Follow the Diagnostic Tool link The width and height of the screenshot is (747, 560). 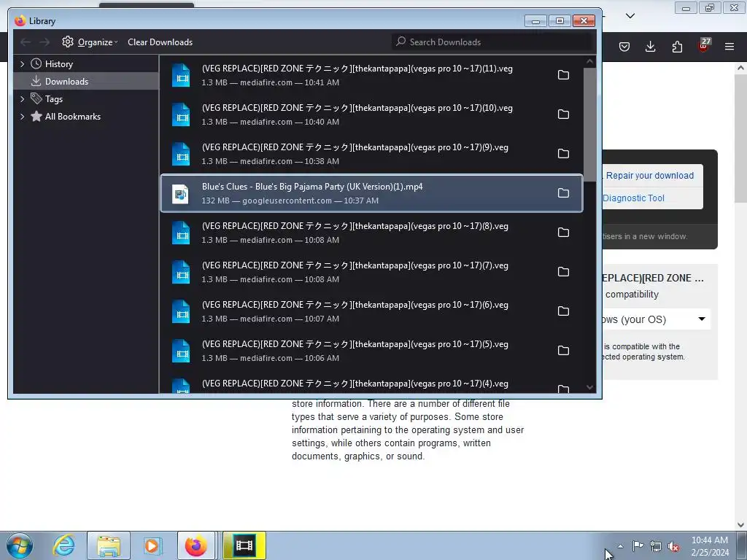click(633, 198)
